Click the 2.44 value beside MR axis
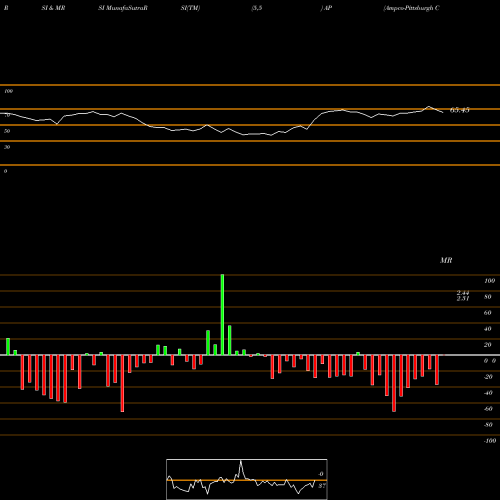The height and width of the screenshot is (500, 500). click(x=463, y=293)
